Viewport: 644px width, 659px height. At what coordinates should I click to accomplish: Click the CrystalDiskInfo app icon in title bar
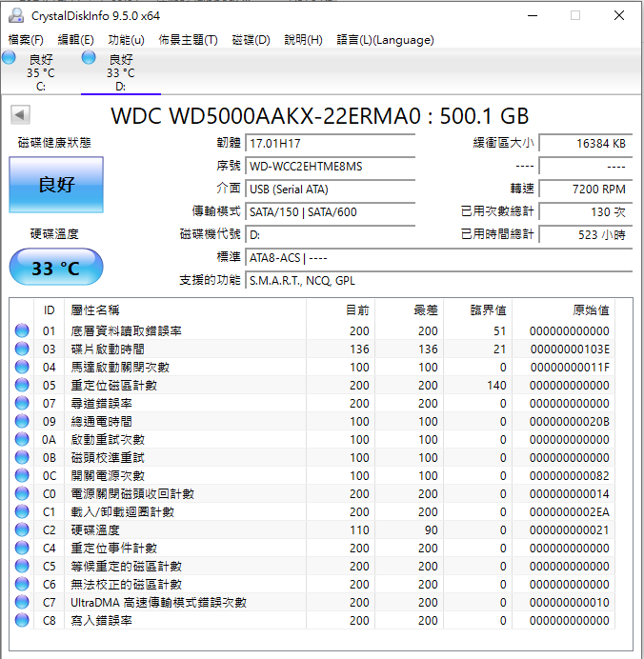(x=16, y=15)
